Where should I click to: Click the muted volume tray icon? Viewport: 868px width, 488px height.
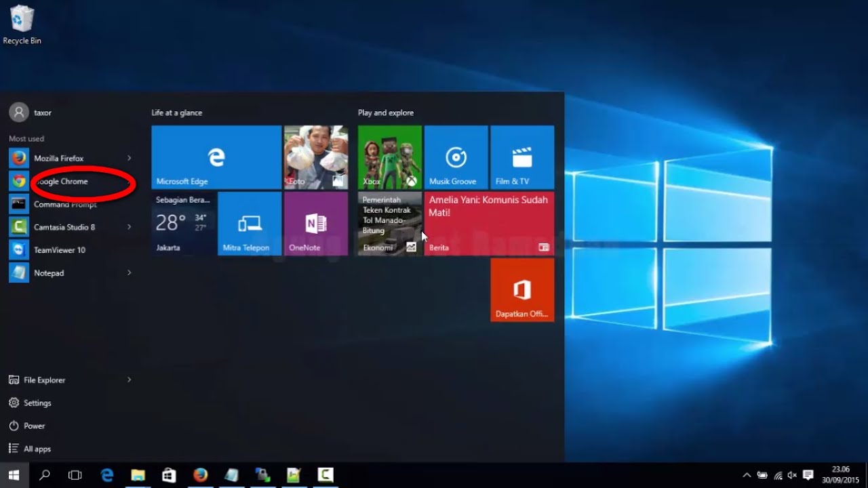[x=792, y=475]
